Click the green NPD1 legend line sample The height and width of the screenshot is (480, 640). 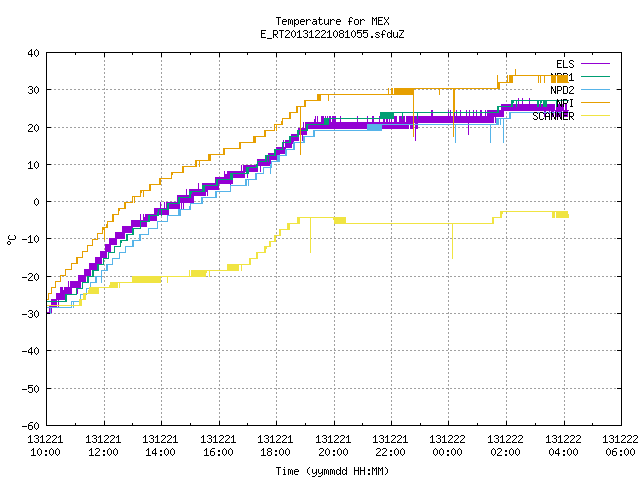coord(595,76)
